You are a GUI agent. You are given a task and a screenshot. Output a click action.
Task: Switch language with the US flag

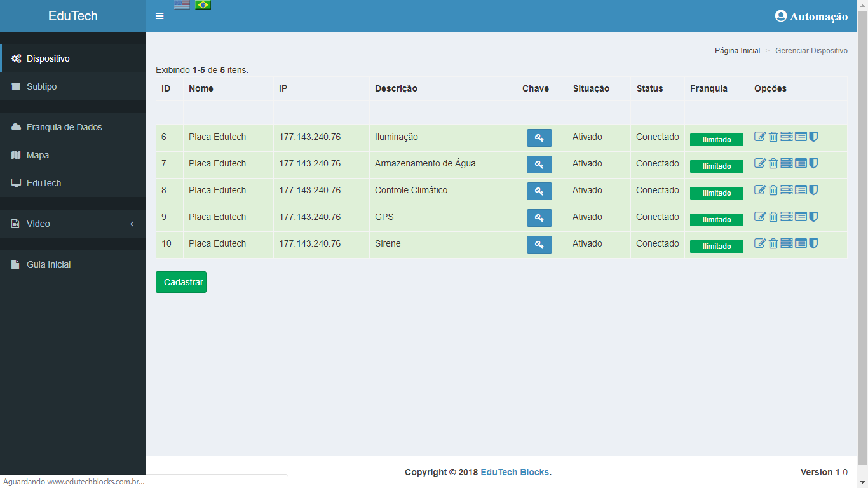coord(182,4)
